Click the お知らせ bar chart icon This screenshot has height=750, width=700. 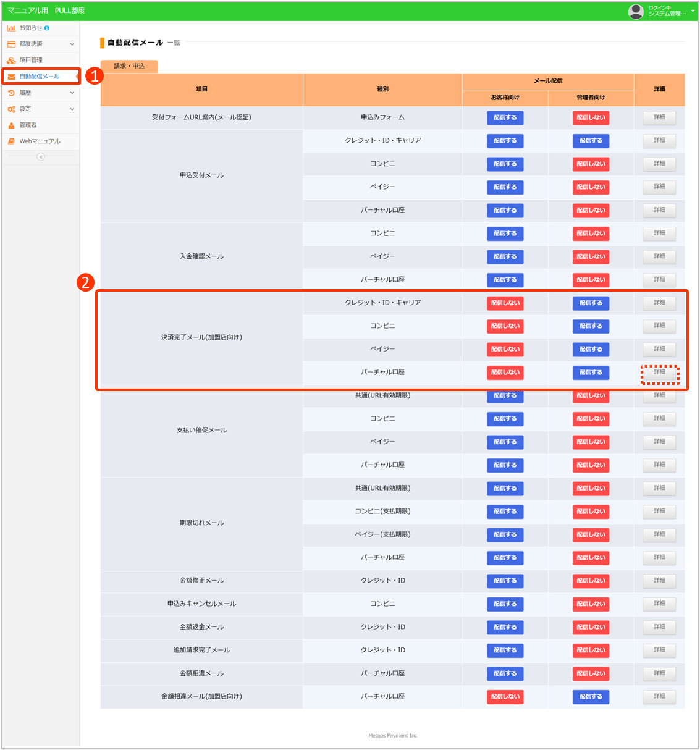(11, 28)
